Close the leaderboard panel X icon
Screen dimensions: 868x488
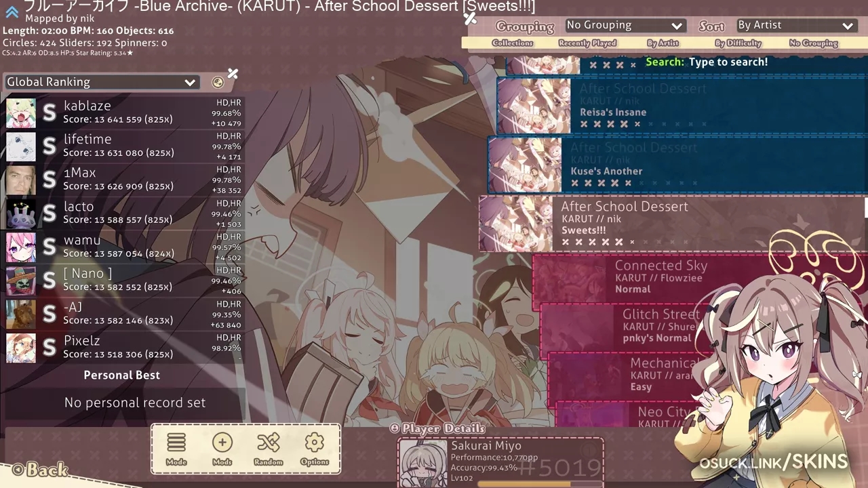click(x=233, y=73)
